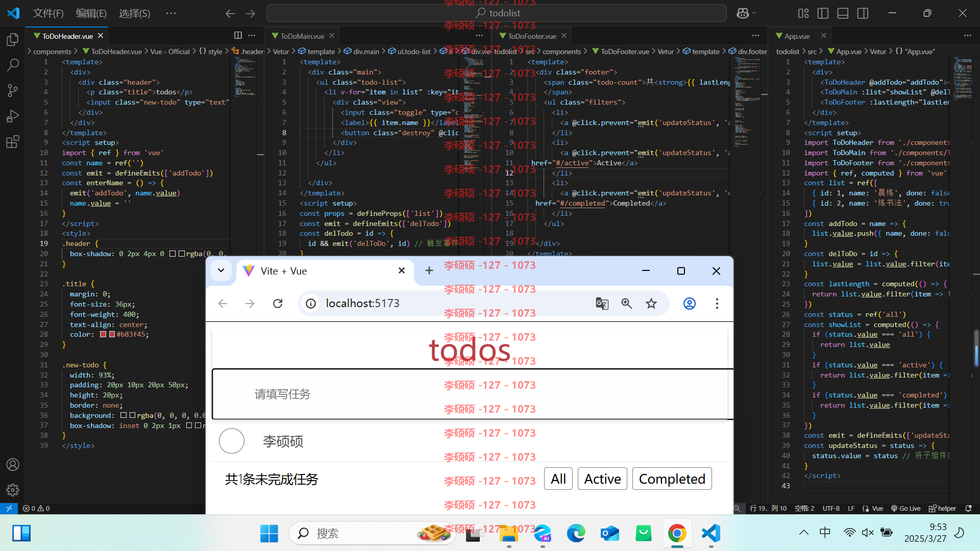The height and width of the screenshot is (551, 980).
Task: Toggle primary sidebar layout icon
Action: tap(823, 13)
